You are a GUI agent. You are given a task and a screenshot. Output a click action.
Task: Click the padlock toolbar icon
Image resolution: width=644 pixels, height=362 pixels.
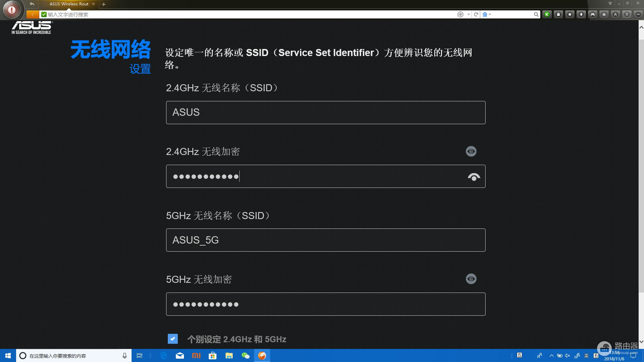tap(558, 14)
